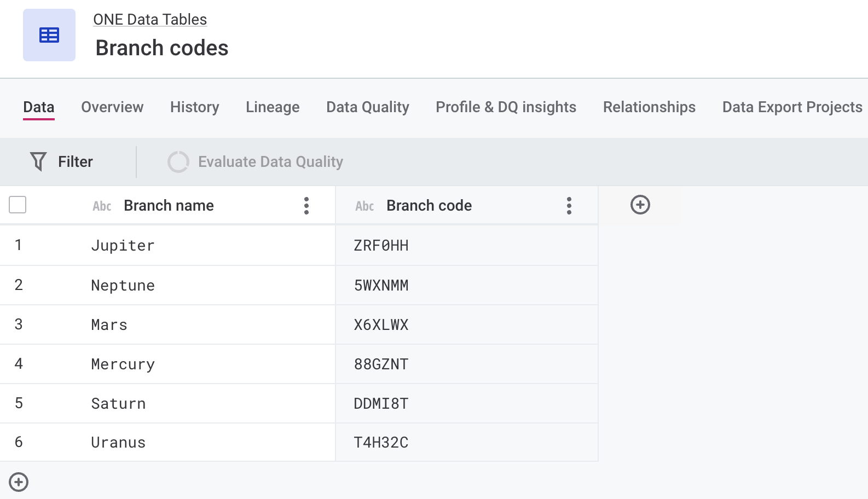
Task: Open Branch code column options menu
Action: coord(569,206)
